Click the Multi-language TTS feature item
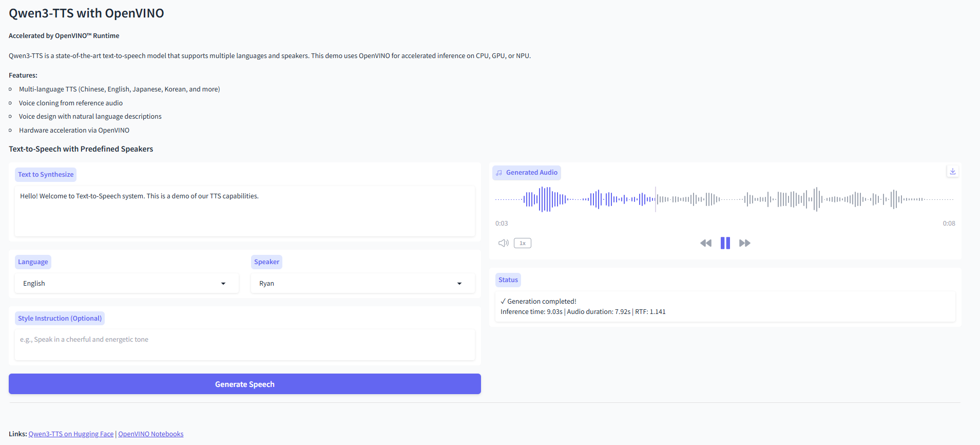The height and width of the screenshot is (445, 980). [x=120, y=89]
